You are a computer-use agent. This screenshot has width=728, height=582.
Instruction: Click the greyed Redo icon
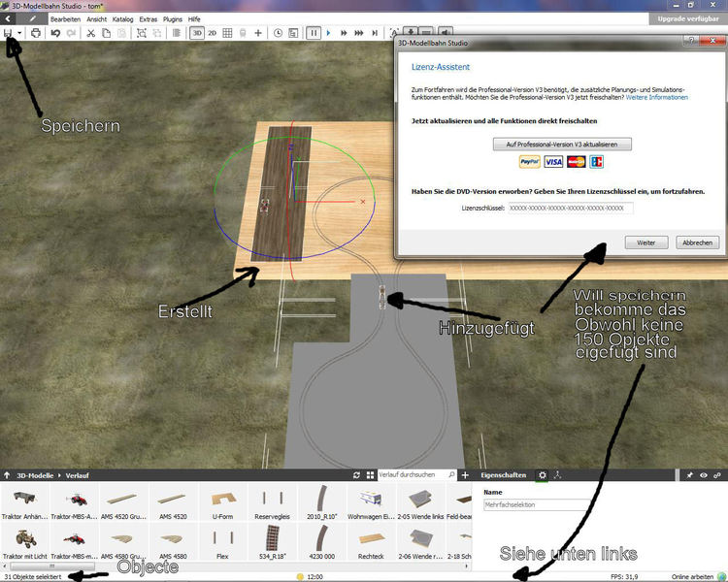[71, 33]
